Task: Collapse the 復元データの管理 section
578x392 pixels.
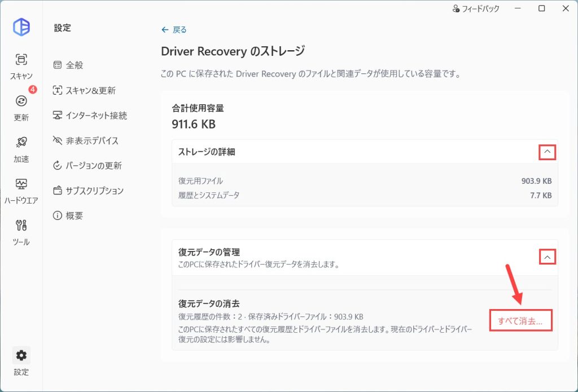Action: 548,257
